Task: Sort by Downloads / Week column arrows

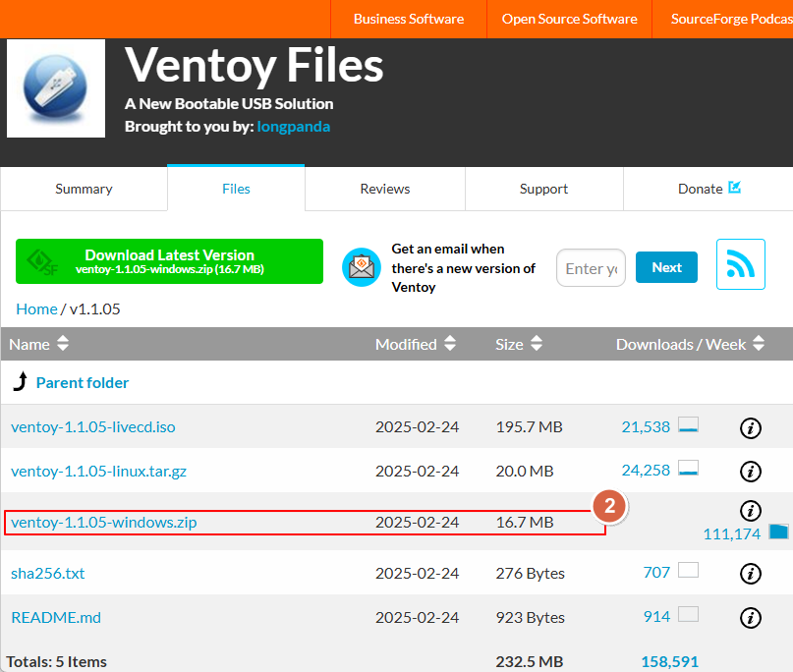Action: click(x=758, y=343)
